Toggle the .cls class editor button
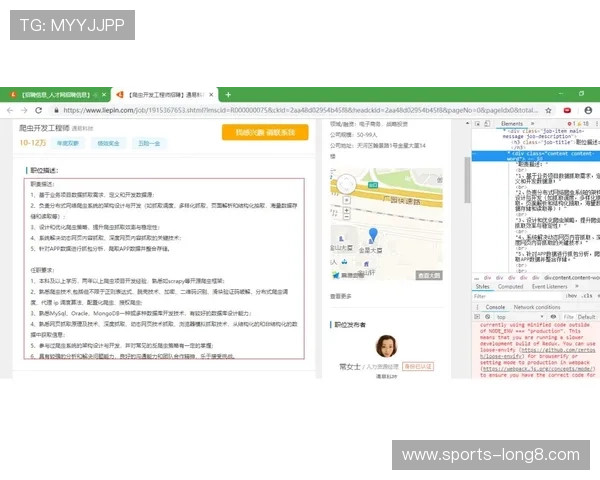The image size is (600, 480). (587, 296)
